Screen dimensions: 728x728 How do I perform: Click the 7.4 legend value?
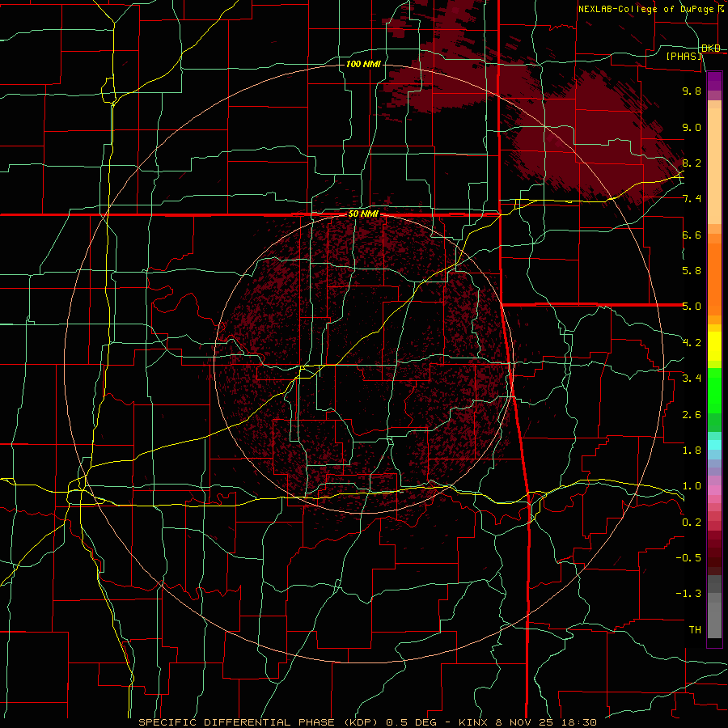pos(692,199)
